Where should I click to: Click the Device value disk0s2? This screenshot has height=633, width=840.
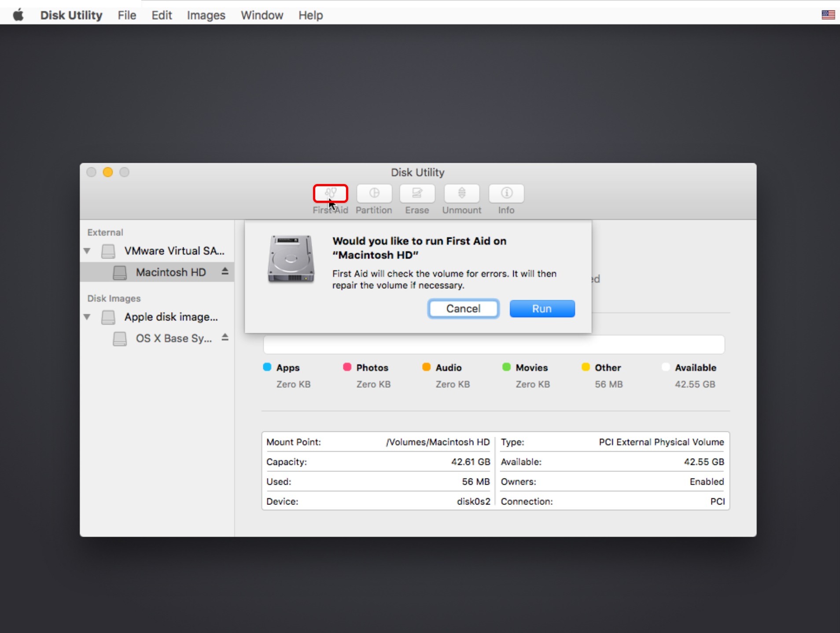(474, 501)
